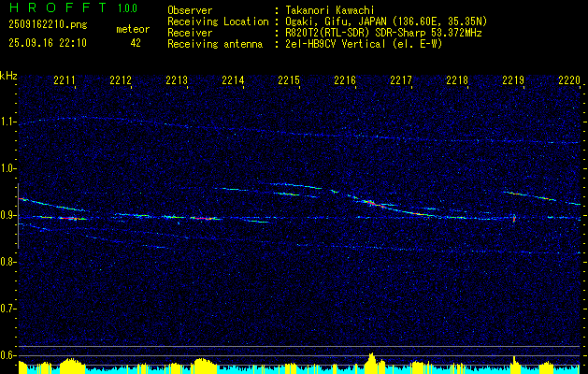Click the 2212 time marker
This screenshot has height=374, width=588.
pos(121,79)
